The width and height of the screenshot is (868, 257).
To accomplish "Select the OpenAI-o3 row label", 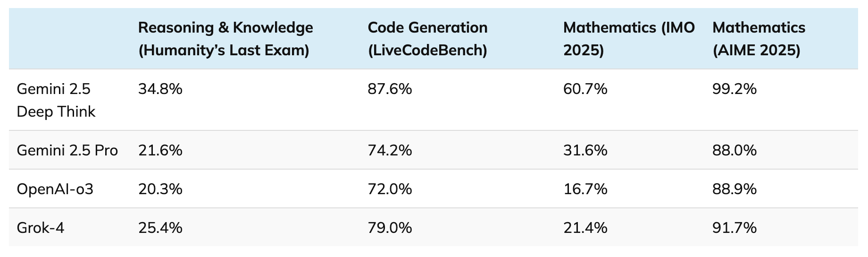I will [55, 189].
